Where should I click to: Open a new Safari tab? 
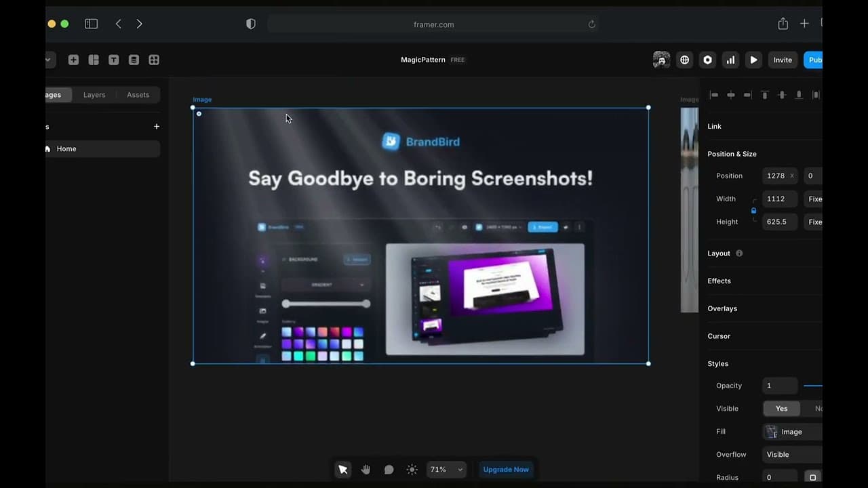pos(804,24)
